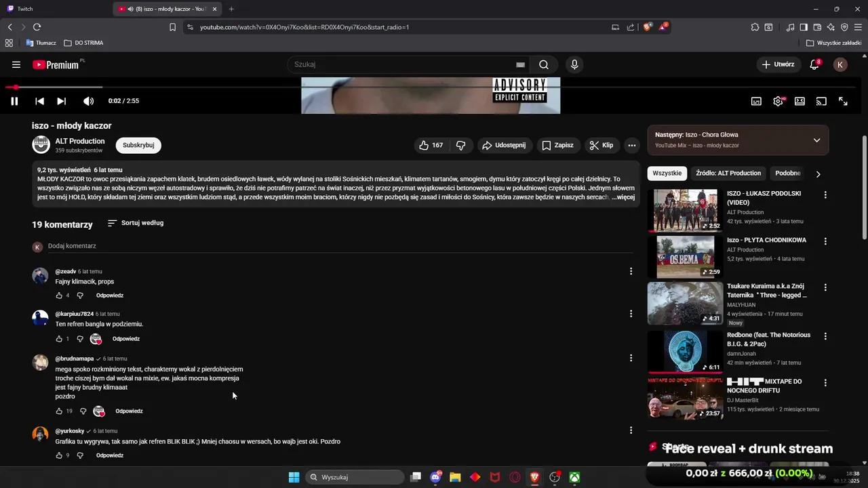Open Tłumacz bookmark
Screen dimensions: 868x488
[41, 43]
